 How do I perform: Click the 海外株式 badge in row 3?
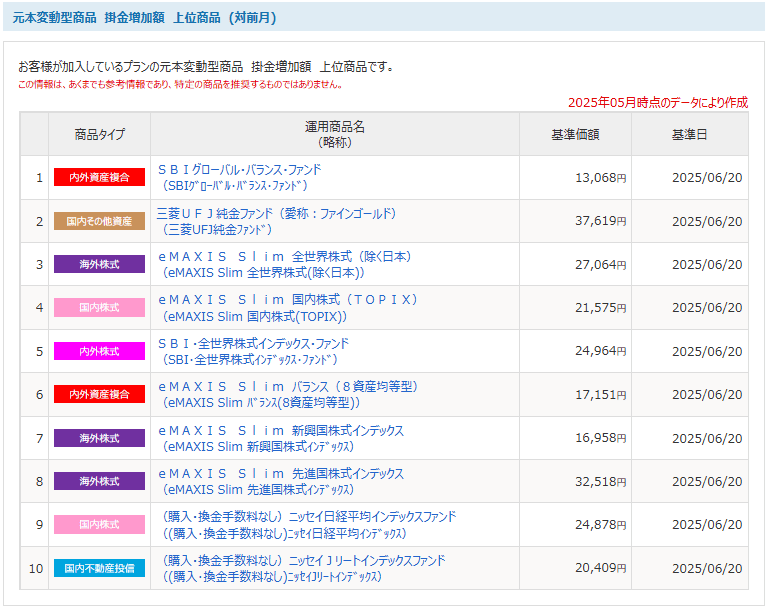(x=99, y=264)
